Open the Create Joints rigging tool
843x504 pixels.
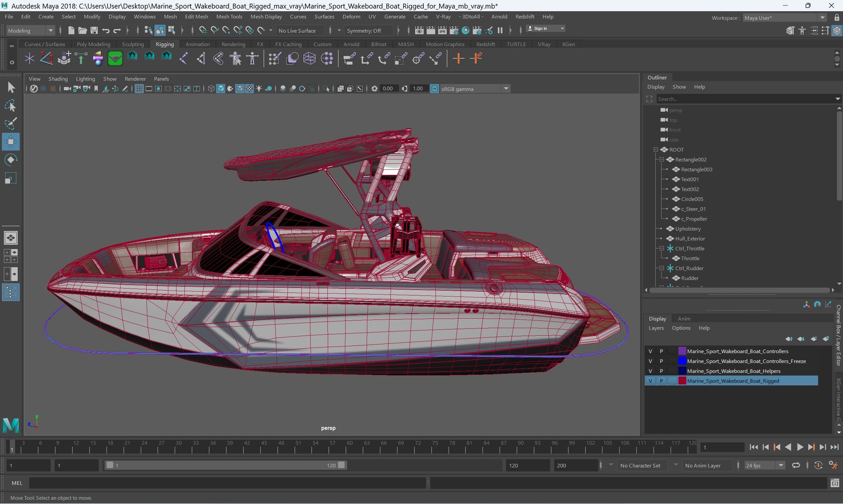tap(183, 58)
